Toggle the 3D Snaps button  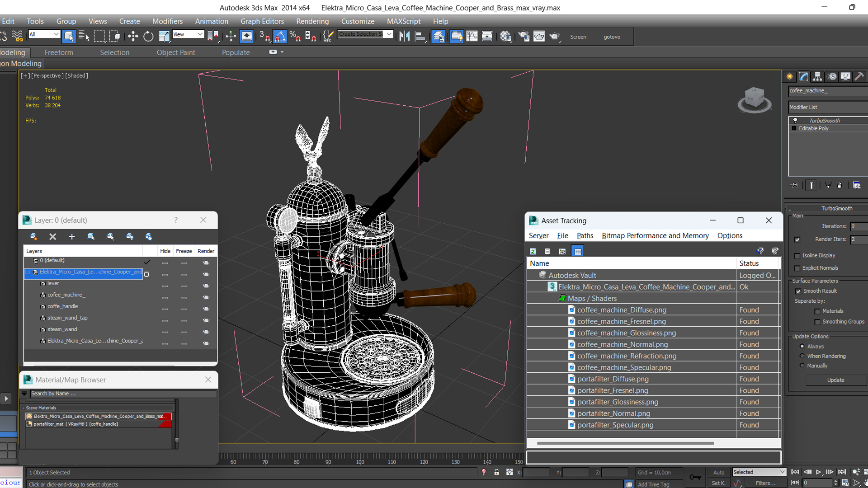point(265,36)
